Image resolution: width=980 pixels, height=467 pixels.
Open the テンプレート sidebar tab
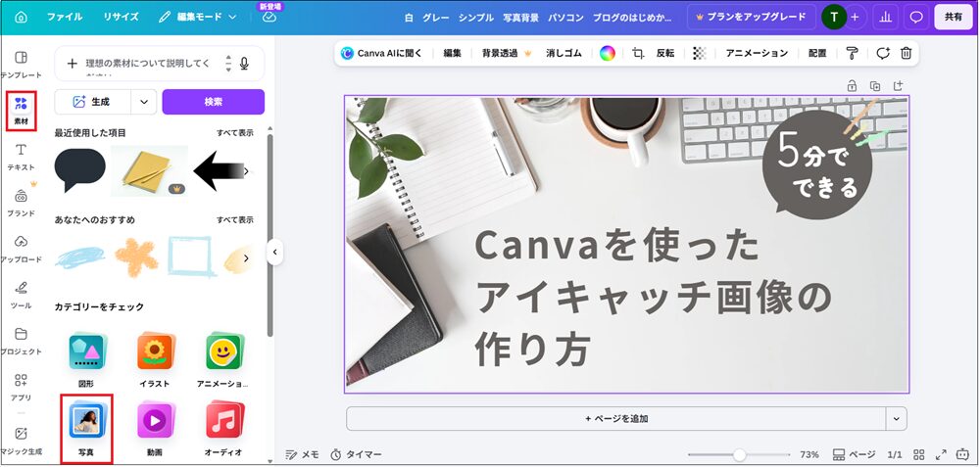click(x=21, y=65)
